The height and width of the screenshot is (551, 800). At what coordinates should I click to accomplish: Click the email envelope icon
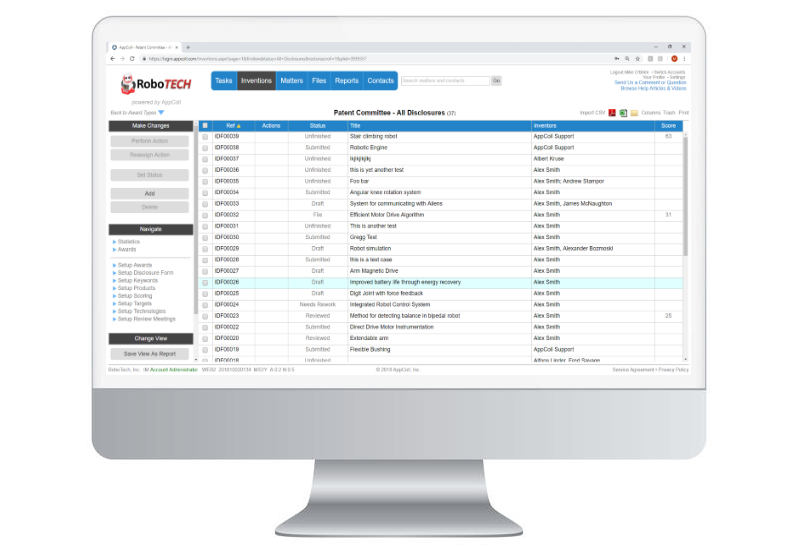coord(633,113)
